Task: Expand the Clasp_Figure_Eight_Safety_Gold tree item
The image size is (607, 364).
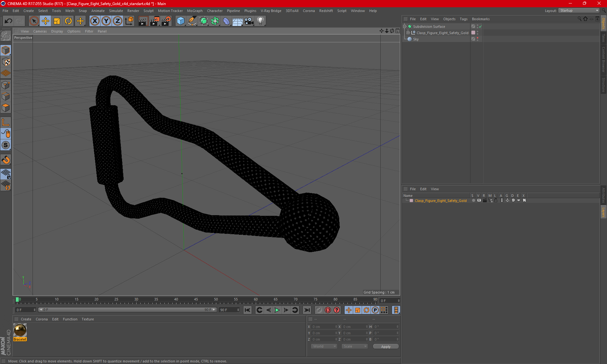Action: [x=408, y=33]
